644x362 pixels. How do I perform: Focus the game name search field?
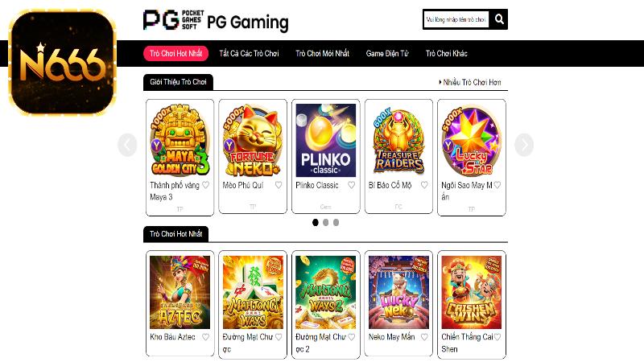coord(456,19)
